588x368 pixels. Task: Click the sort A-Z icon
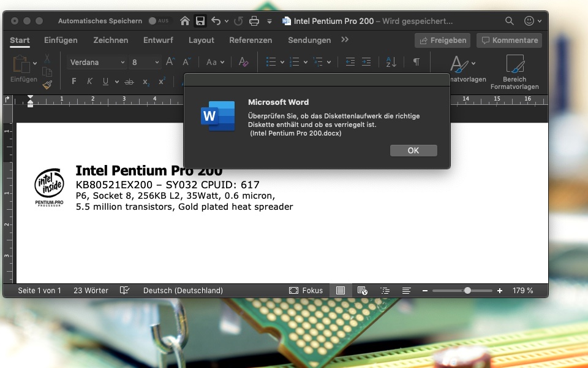point(391,62)
